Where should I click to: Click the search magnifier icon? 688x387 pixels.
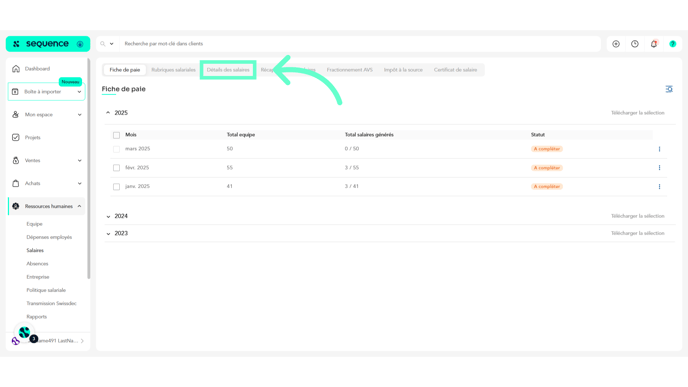(103, 44)
